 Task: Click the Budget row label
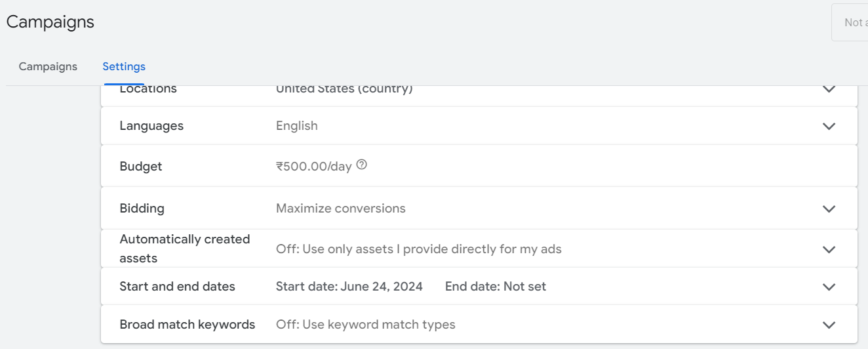(140, 167)
